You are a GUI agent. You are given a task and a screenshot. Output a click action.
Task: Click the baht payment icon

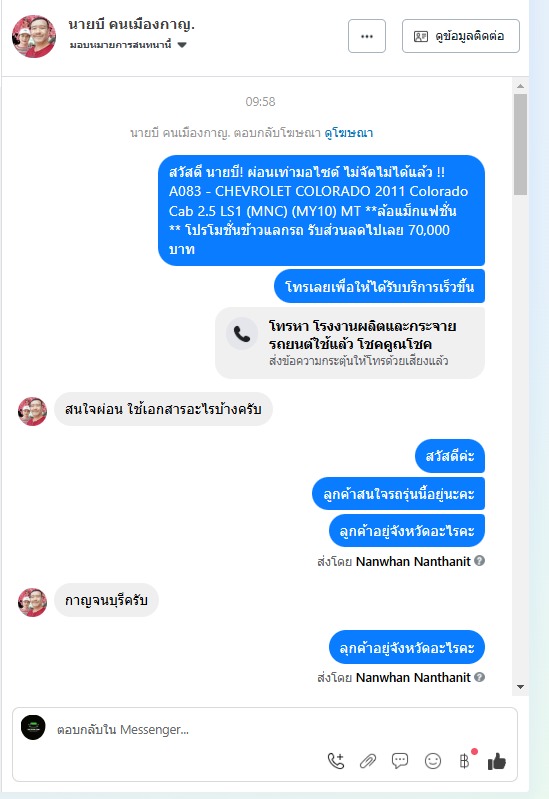(x=464, y=761)
